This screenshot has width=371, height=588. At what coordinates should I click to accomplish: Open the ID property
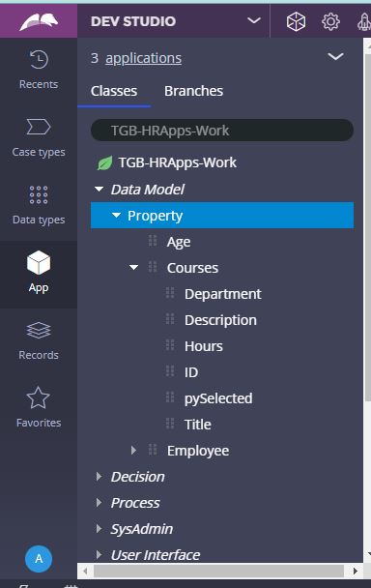191,372
